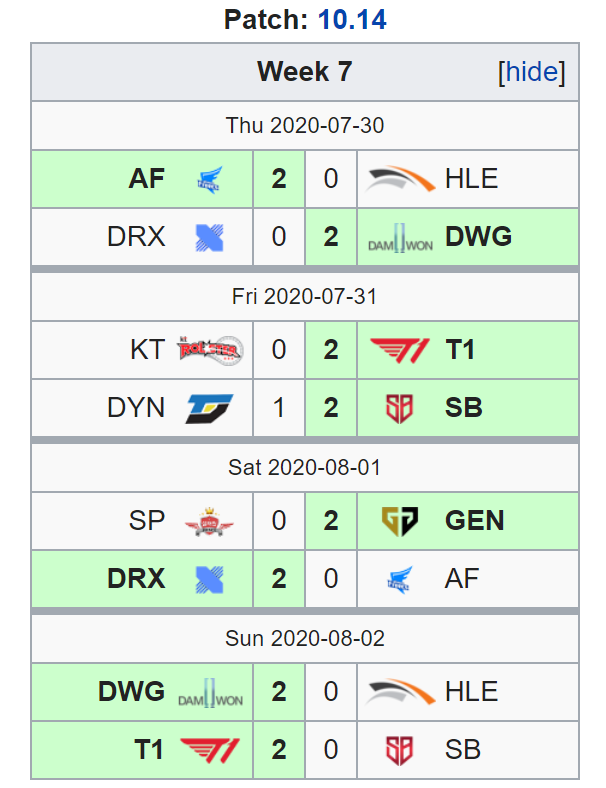Click the bold DRX team name on Saturday
Screen dimensions: 606x788
(x=136, y=578)
